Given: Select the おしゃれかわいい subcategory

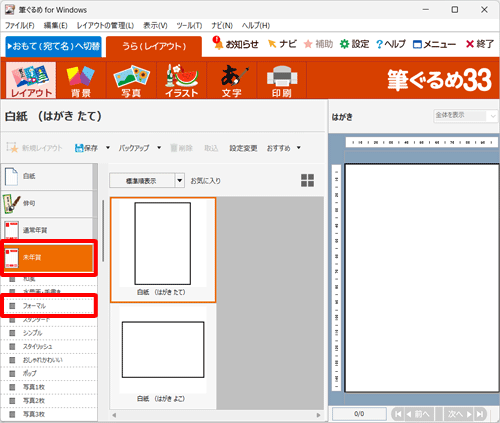Looking at the screenshot, I should 49,360.
